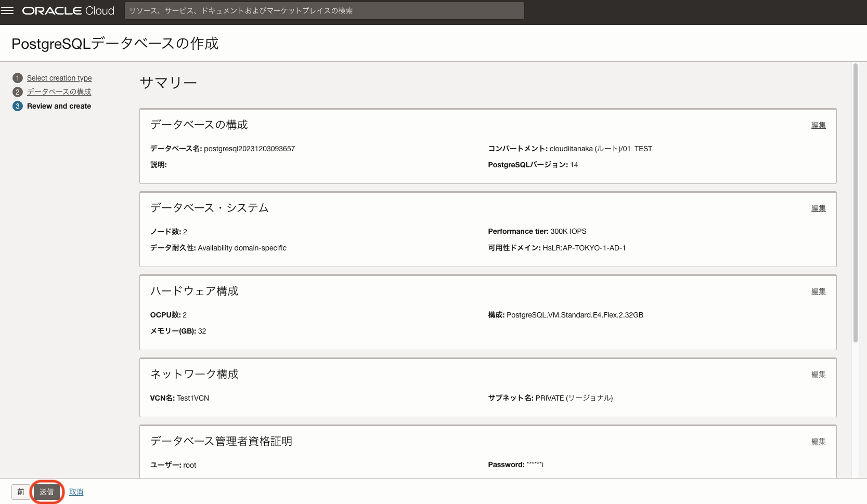Screen dimensions: 867x504
Task: Edit the ハードウェア構成 section
Action: [818, 291]
